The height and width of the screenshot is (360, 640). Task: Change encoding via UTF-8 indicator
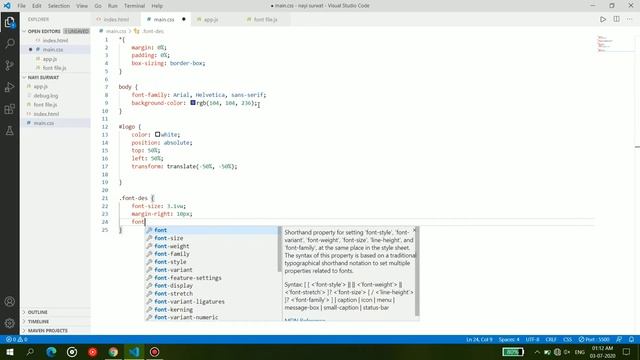tap(532, 339)
